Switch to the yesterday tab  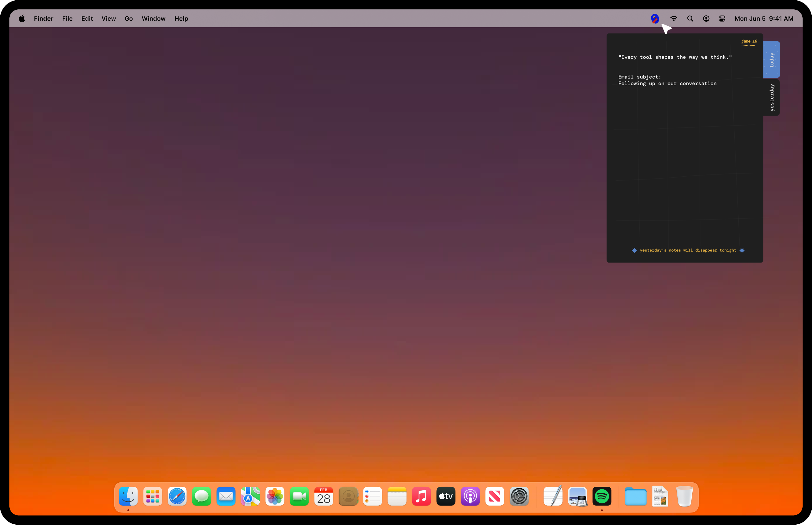[772, 97]
